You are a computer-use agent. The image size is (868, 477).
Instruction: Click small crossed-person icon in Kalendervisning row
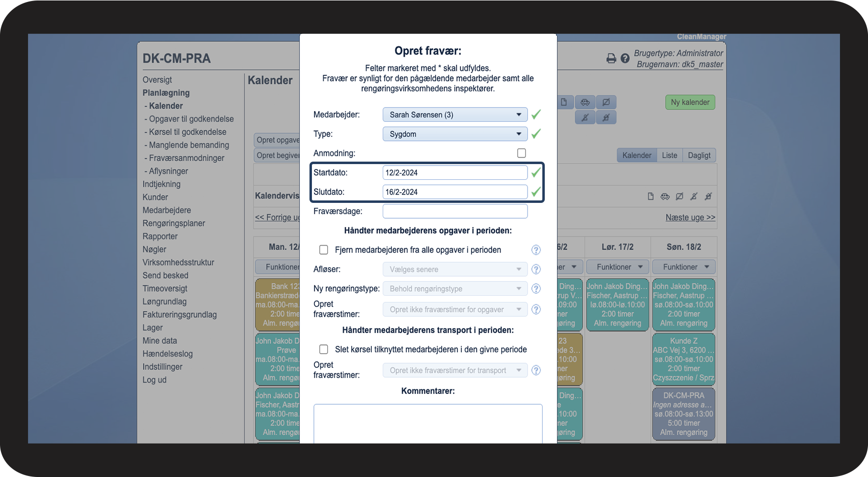click(694, 196)
